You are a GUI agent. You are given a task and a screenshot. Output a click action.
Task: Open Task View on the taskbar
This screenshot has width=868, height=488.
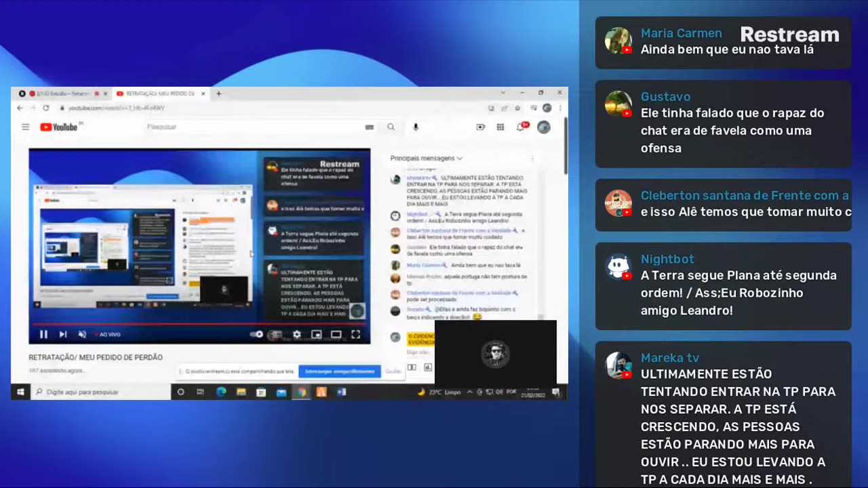coord(200,392)
